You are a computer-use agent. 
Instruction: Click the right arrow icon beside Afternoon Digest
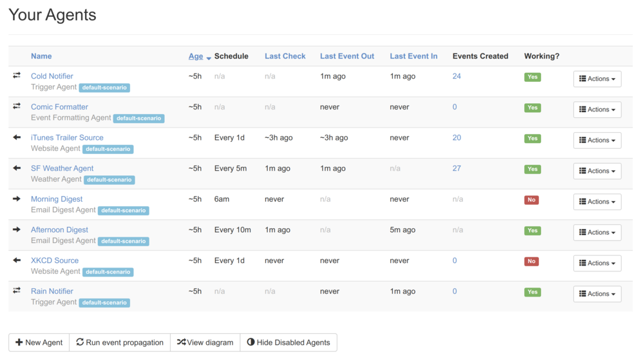pyautogui.click(x=17, y=229)
